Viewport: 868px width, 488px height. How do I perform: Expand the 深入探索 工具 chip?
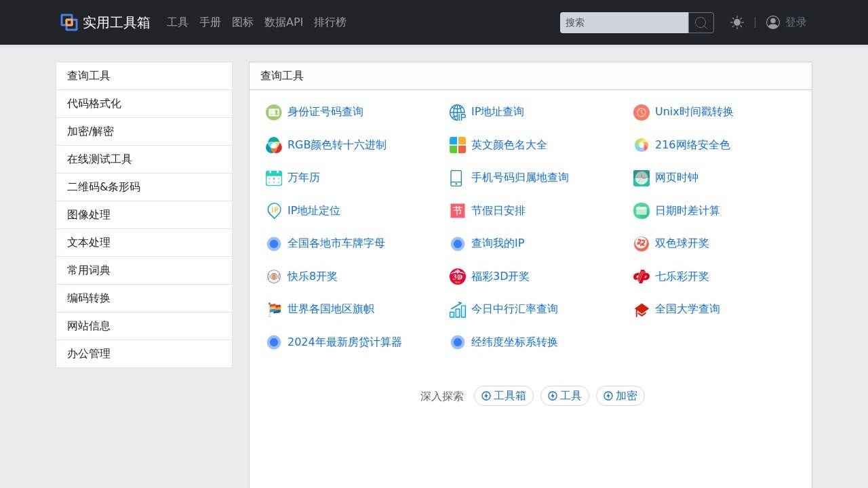tap(564, 396)
